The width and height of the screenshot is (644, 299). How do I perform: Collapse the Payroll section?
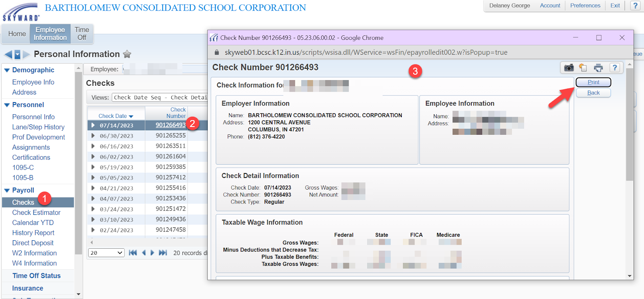[x=7, y=190]
